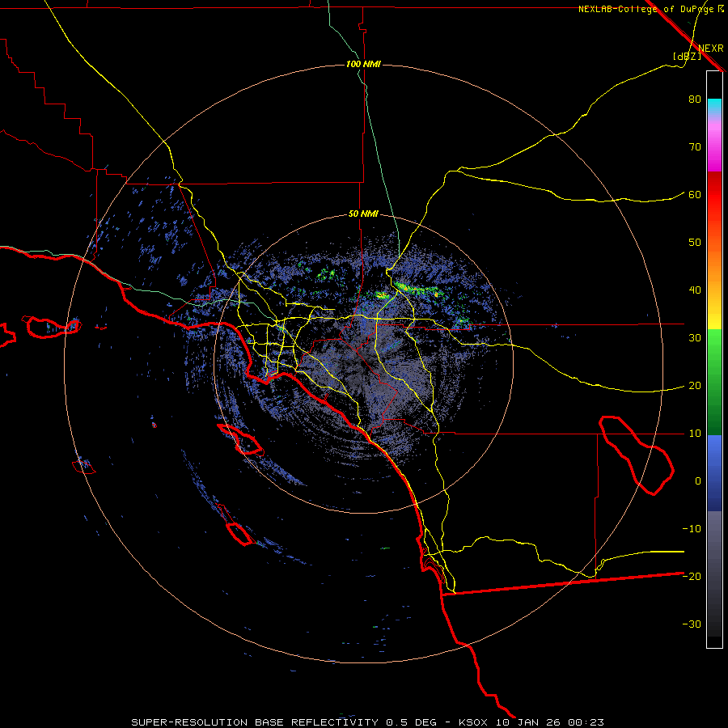
Task: Click the 0 value on the dBZ scale
Action: pyautogui.click(x=698, y=481)
